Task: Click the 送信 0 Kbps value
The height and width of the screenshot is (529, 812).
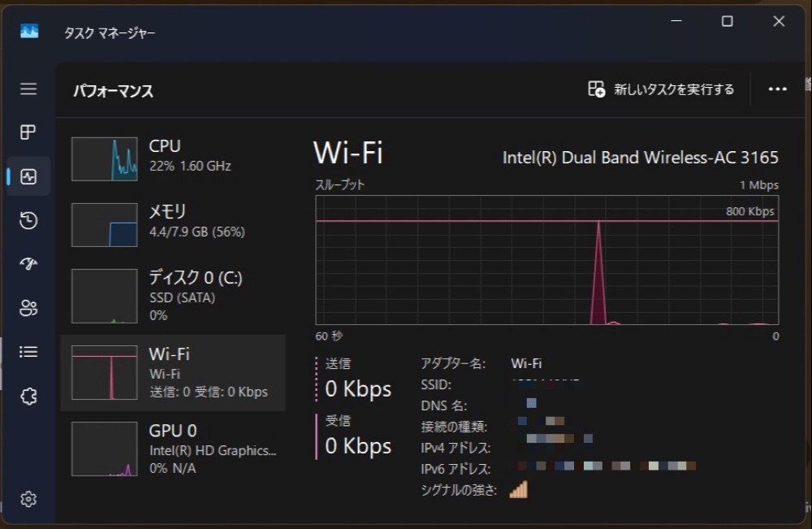Action: (x=358, y=388)
